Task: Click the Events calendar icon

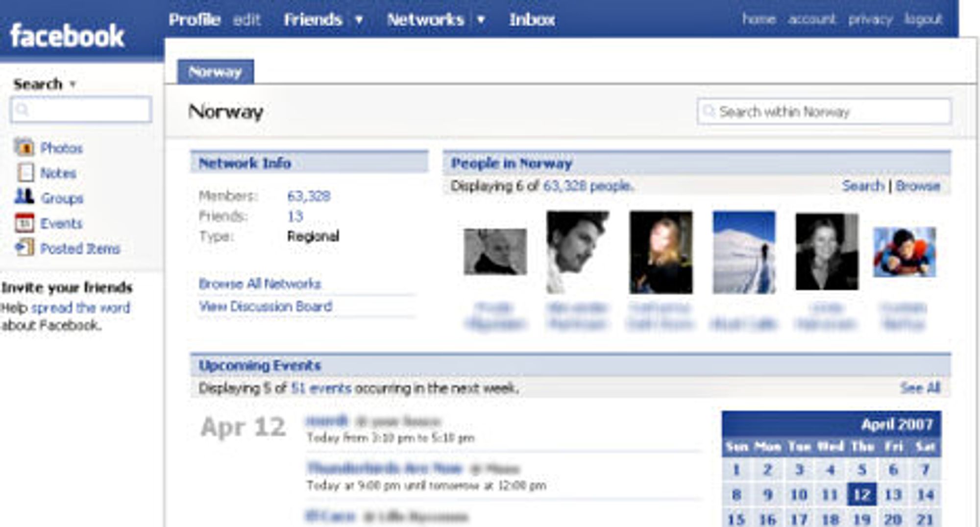Action: pos(24,223)
